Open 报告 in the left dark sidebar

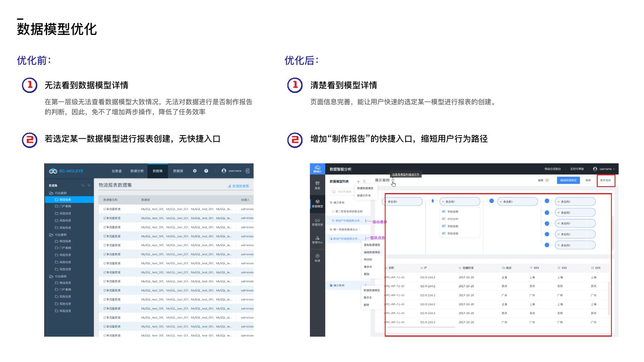coord(317,185)
